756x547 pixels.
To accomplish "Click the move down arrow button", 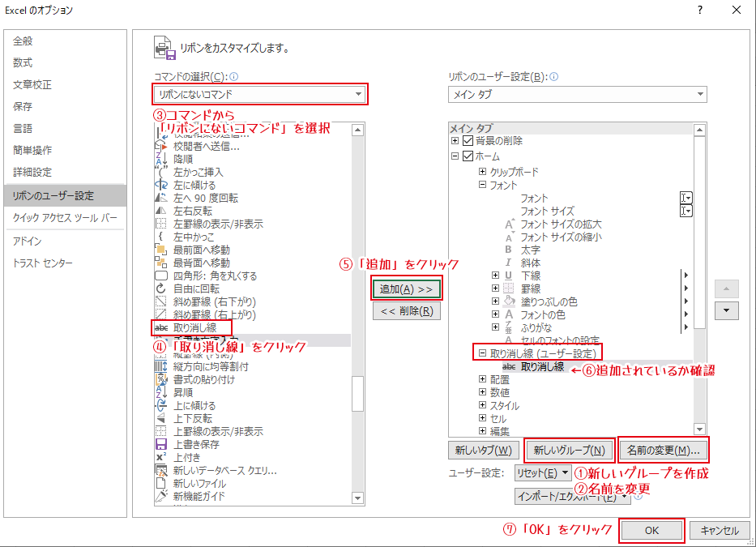I will pyautogui.click(x=727, y=310).
